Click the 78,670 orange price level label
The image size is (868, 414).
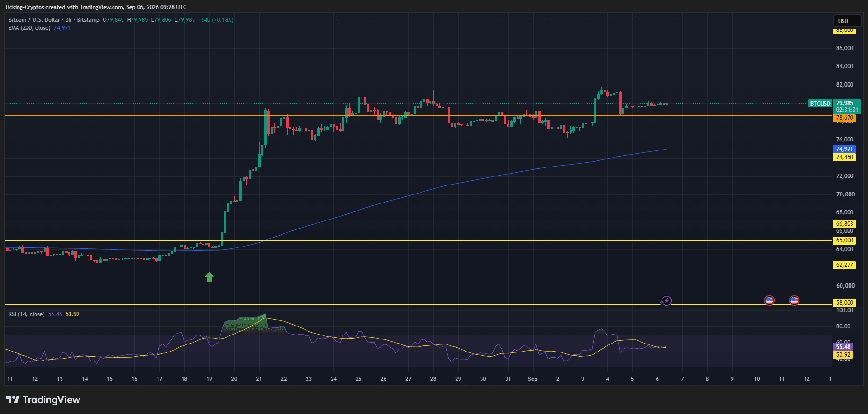pos(844,118)
